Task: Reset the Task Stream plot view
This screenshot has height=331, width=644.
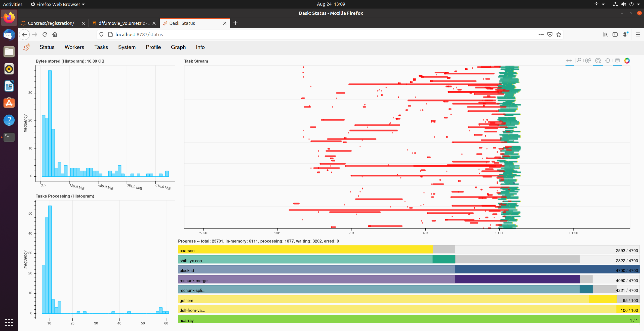Action: 608,61
